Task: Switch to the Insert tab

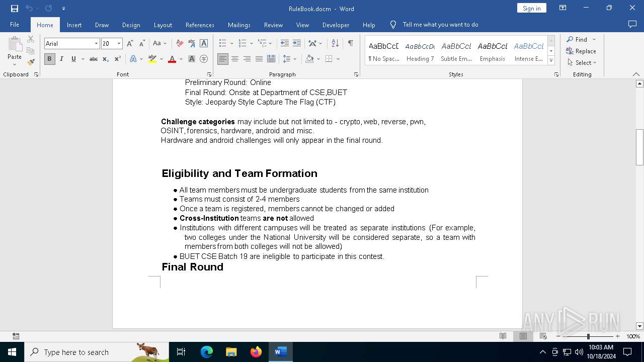Action: (74, 25)
